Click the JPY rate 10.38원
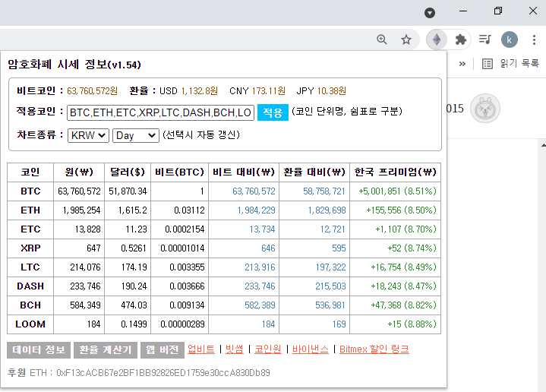This screenshot has width=546, height=392. [332, 91]
